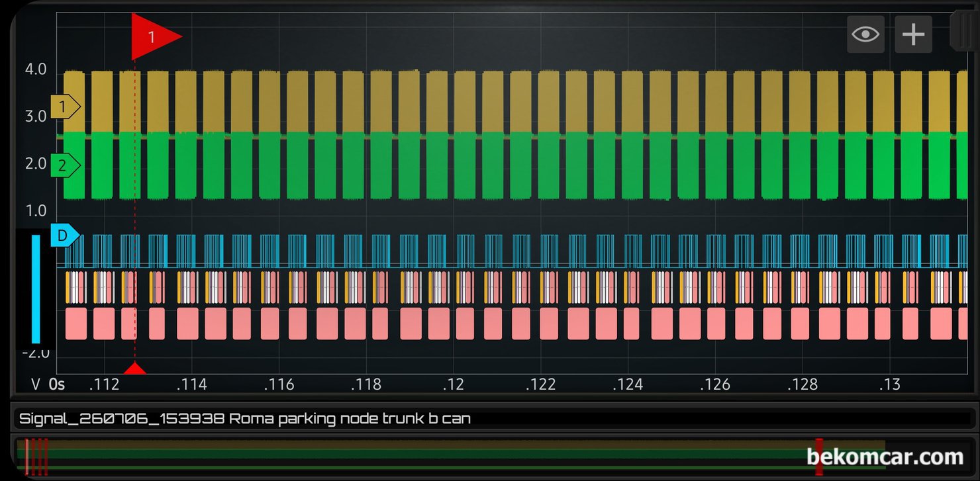Click the 0s time origin label
The height and width of the screenshot is (481, 980).
58,384
